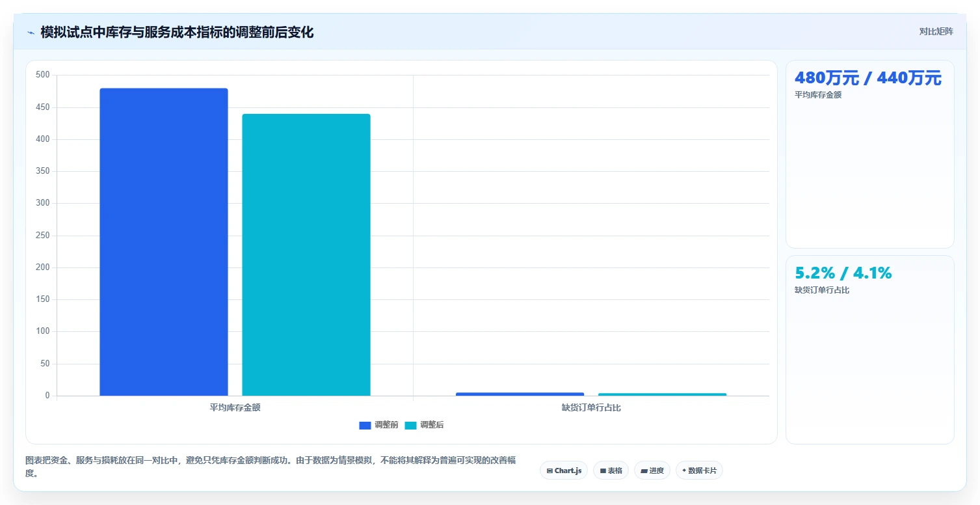Click the lightning icon beside the panel title
Screen dimensions: 980x505
pyautogui.click(x=31, y=33)
